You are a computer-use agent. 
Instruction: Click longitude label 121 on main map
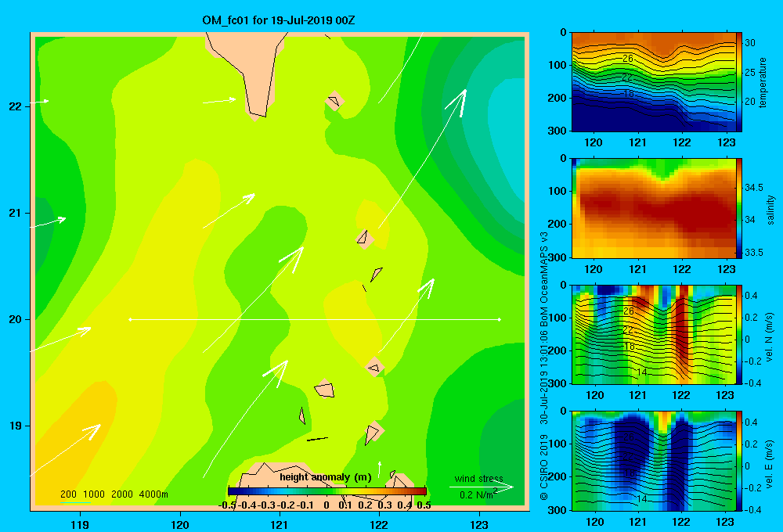point(280,525)
